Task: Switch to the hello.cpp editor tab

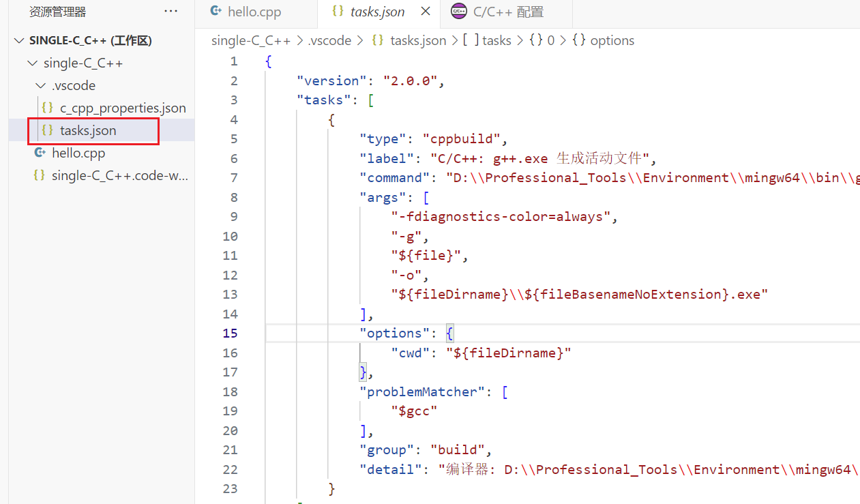Action: tap(254, 12)
